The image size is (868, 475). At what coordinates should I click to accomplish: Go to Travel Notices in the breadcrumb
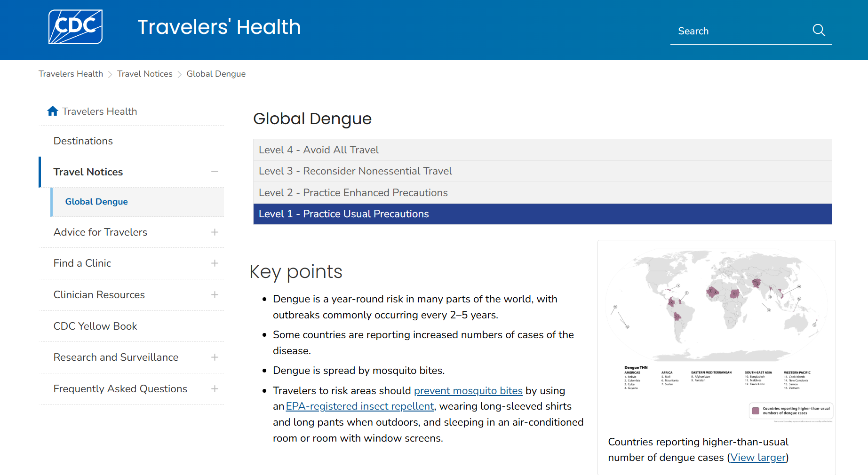144,74
